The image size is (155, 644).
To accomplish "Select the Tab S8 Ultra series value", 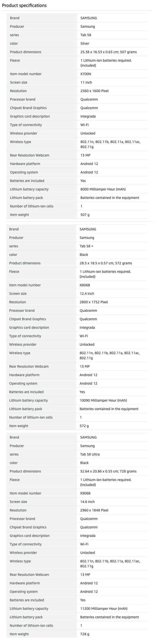I will (x=90, y=454).
